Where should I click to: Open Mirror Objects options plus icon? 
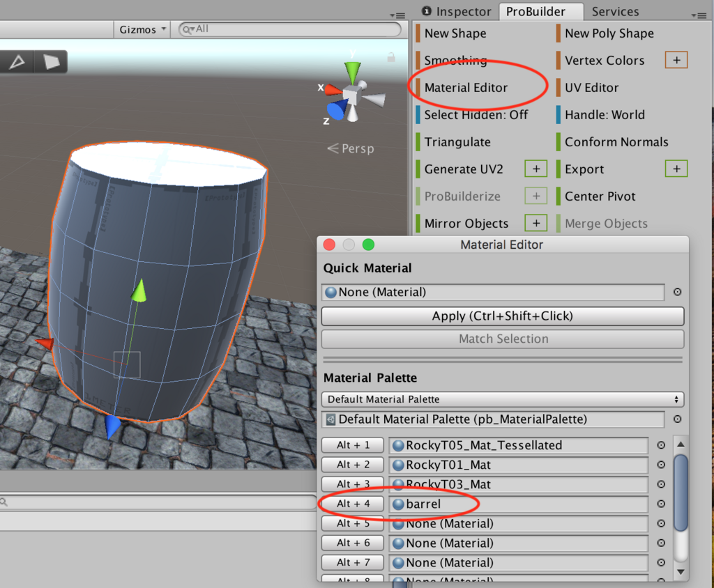tap(536, 223)
